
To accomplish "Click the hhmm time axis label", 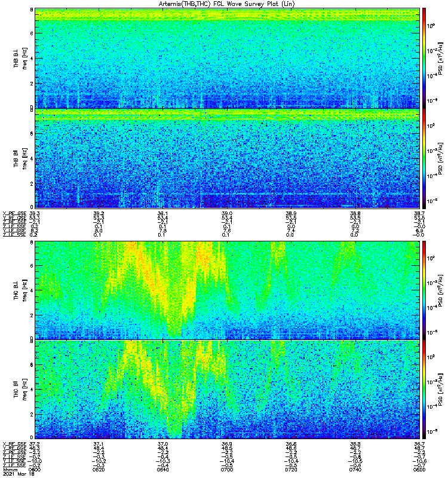I will (10, 470).
